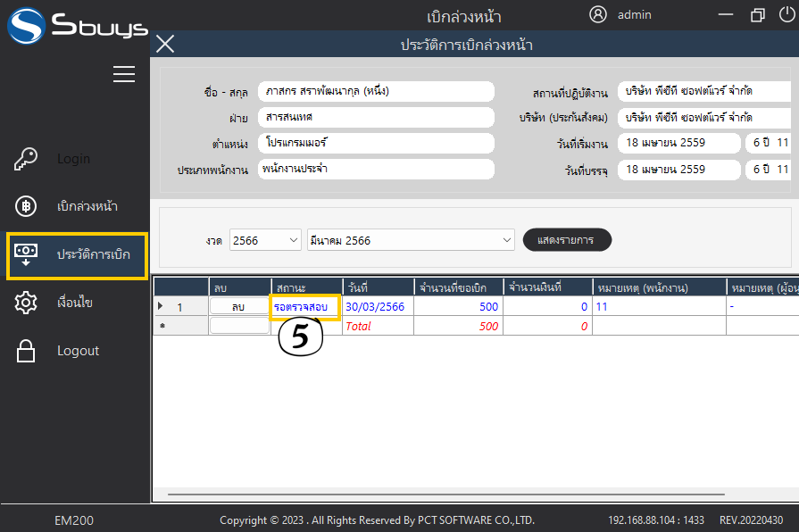The image size is (799, 532).
Task: Click the admin user profile icon
Action: pyautogui.click(x=598, y=14)
